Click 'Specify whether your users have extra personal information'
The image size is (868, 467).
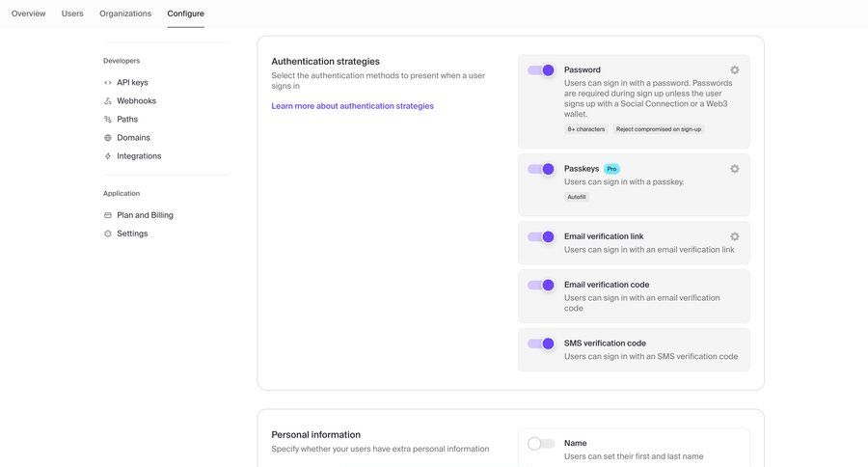(x=380, y=449)
